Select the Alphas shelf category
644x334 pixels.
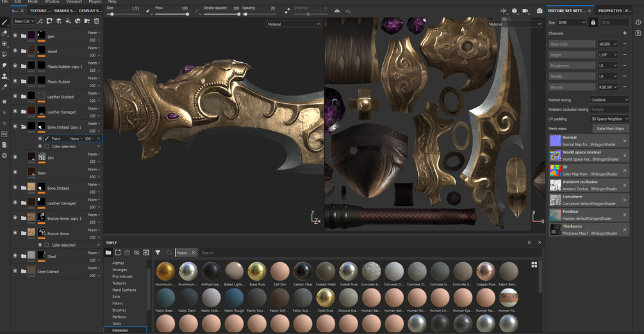[x=119, y=263]
